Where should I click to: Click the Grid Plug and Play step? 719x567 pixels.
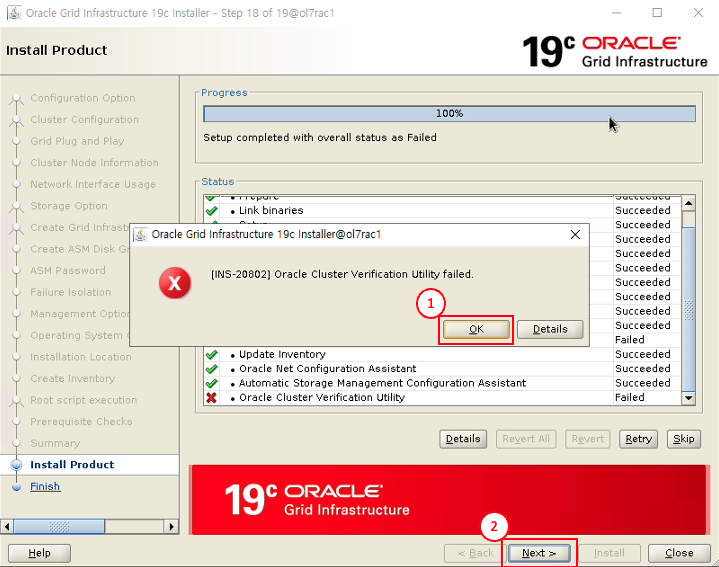77,141
